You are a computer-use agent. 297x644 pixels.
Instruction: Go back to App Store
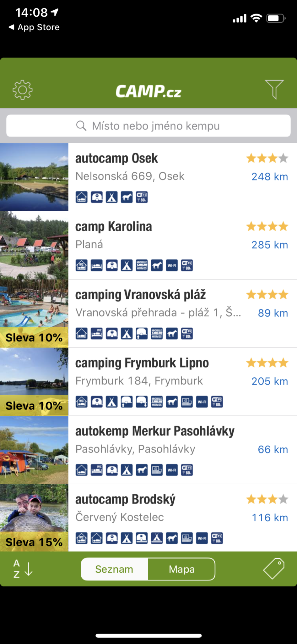pyautogui.click(x=34, y=27)
